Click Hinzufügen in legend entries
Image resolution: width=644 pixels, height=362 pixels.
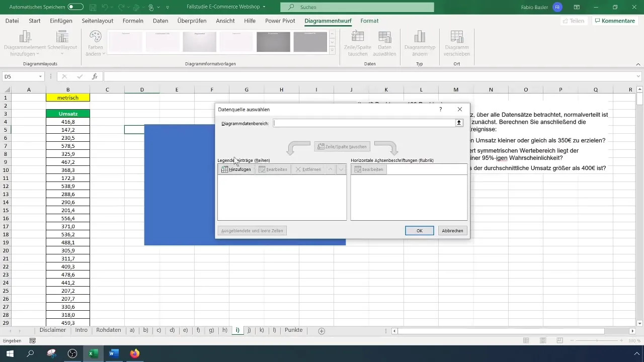pos(236,169)
